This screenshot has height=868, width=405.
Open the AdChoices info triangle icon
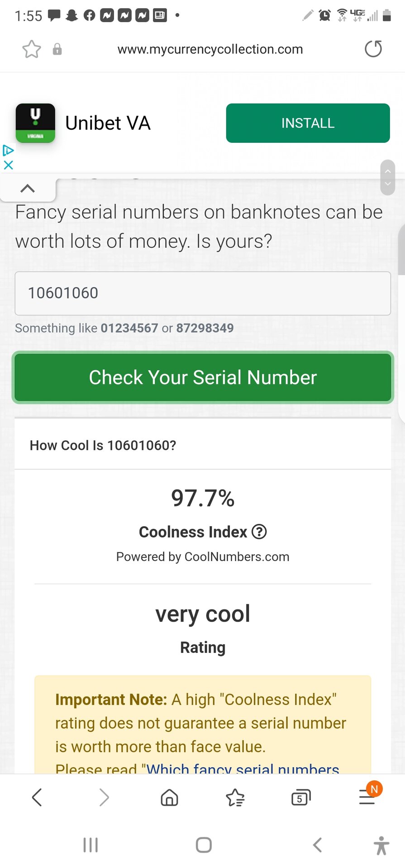tap(8, 150)
